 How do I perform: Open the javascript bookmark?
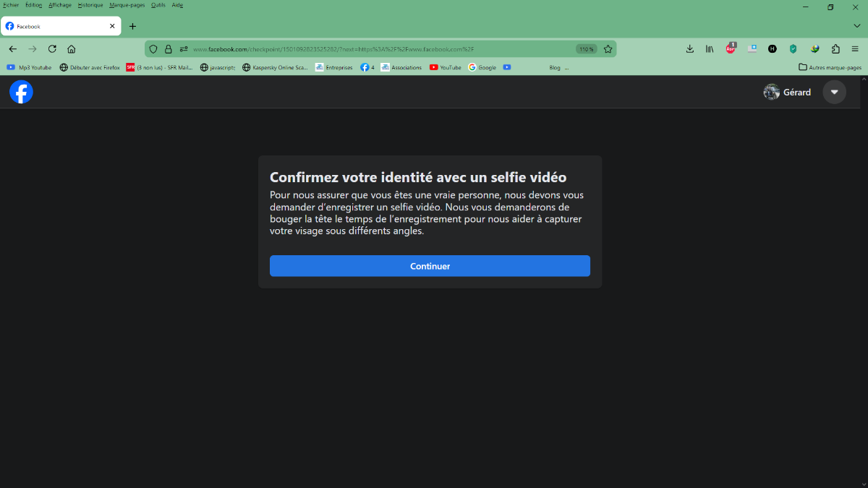(x=218, y=67)
